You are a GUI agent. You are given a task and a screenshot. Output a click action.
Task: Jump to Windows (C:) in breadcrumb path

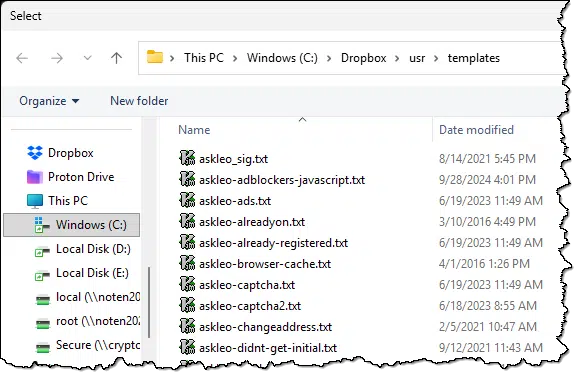[x=282, y=58]
